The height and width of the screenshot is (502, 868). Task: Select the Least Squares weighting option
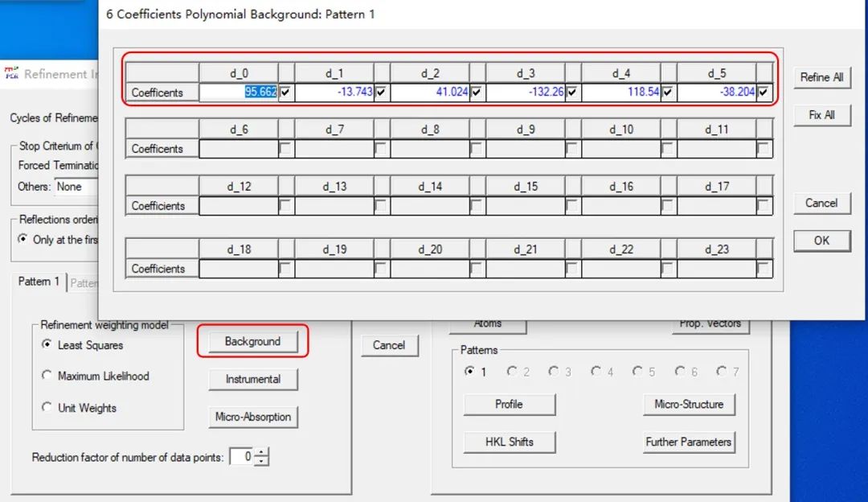[x=47, y=345]
